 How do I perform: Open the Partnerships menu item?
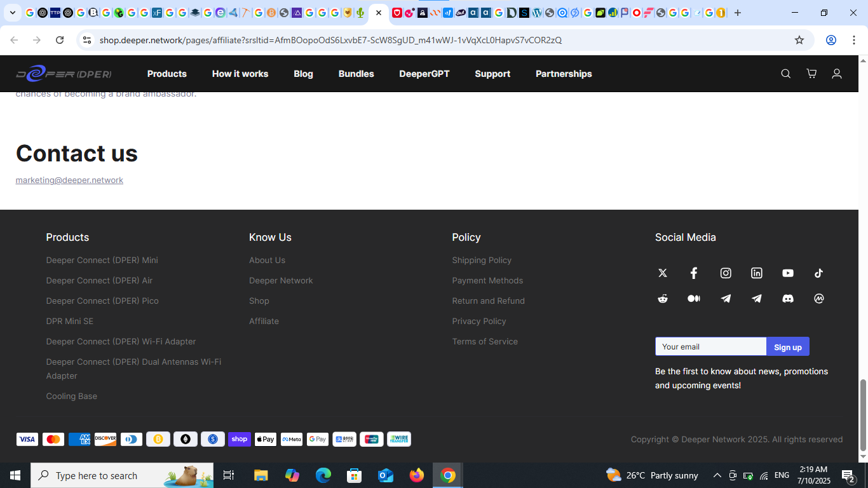(564, 74)
